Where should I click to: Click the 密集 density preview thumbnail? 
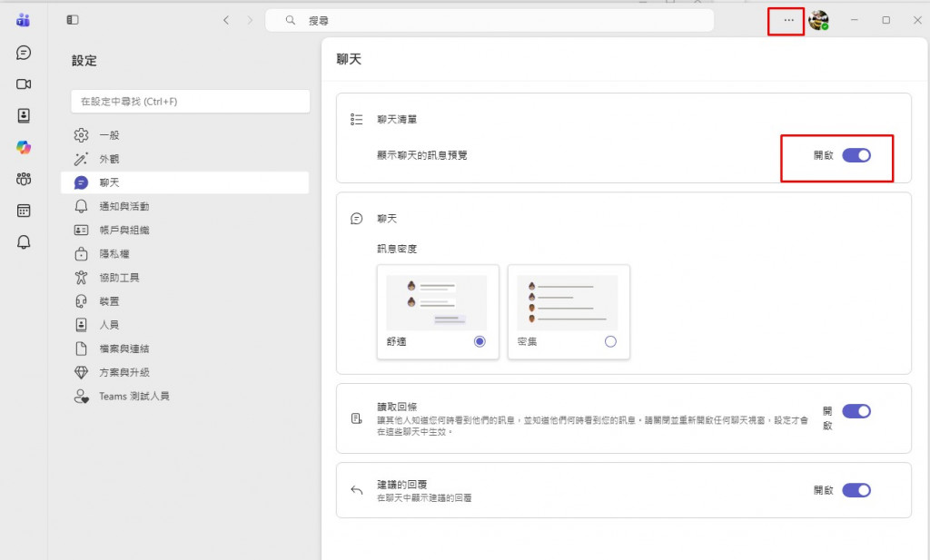tap(567, 302)
